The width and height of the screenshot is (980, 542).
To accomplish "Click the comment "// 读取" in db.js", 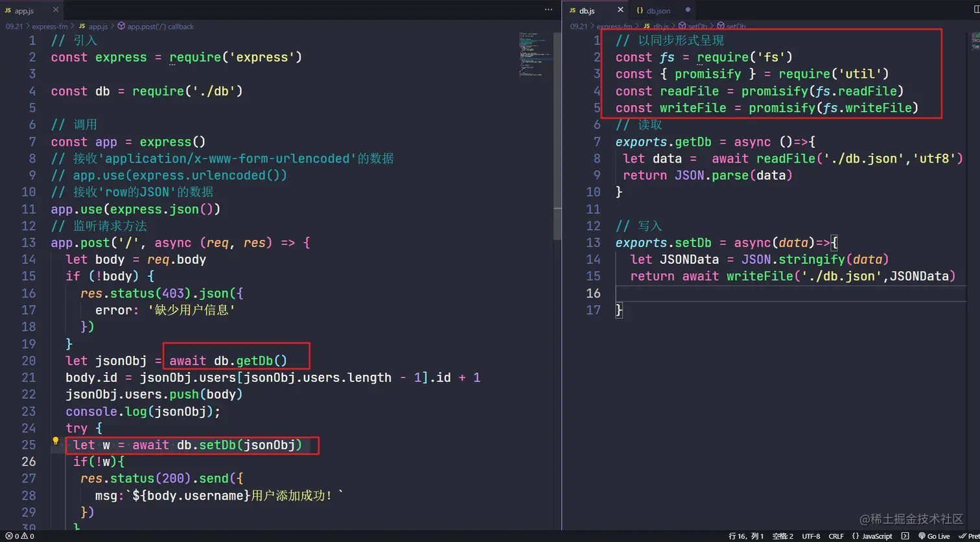I will click(639, 125).
